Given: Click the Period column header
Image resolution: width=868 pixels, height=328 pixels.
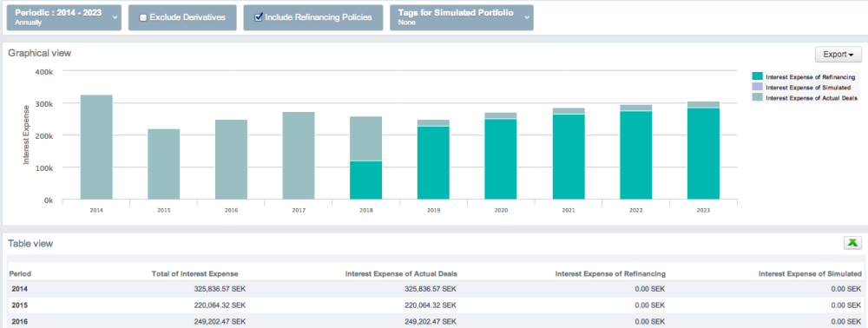Looking at the screenshot, I should point(20,274).
